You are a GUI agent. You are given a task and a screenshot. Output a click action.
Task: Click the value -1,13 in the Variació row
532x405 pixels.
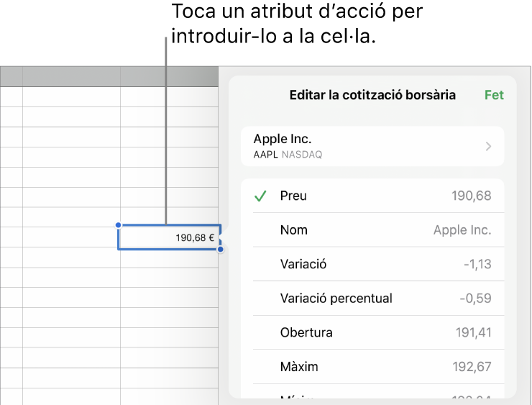click(477, 264)
